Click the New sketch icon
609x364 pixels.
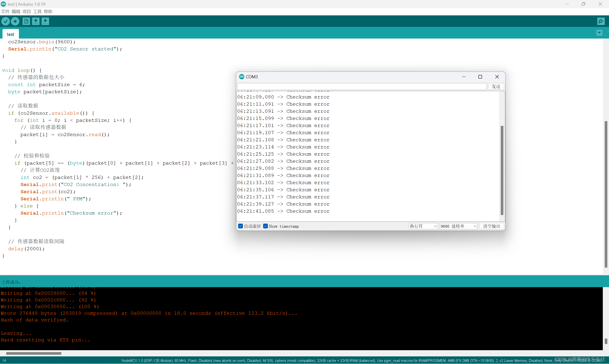click(x=26, y=21)
